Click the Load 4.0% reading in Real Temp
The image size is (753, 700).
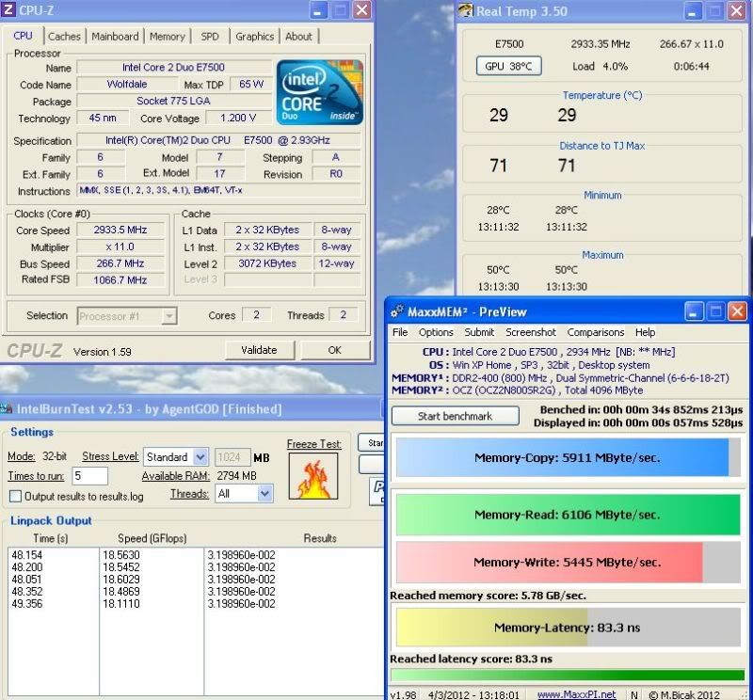tap(600, 66)
